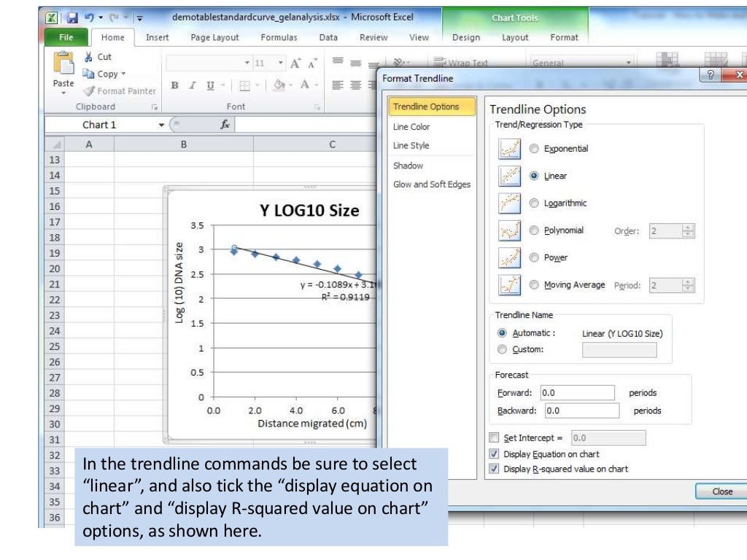747x560 pixels.
Task: Select the column B header
Action: click(x=183, y=144)
